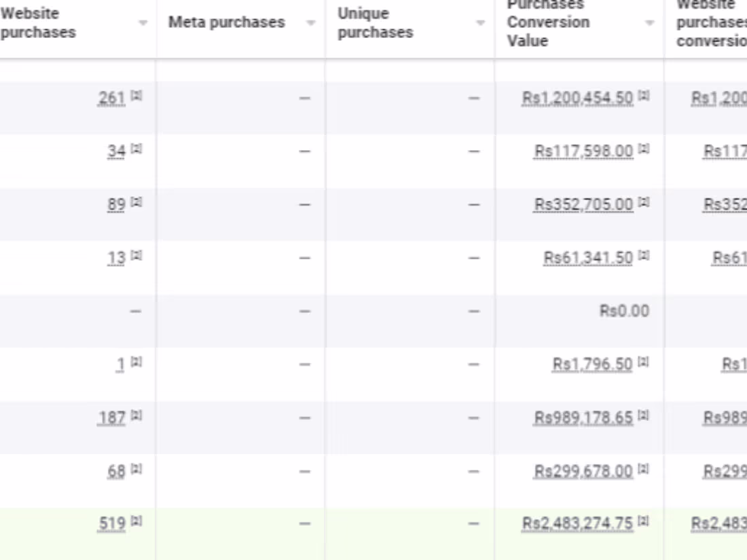Open the footnote icon next to 89
This screenshot has width=747, height=560.
click(136, 202)
